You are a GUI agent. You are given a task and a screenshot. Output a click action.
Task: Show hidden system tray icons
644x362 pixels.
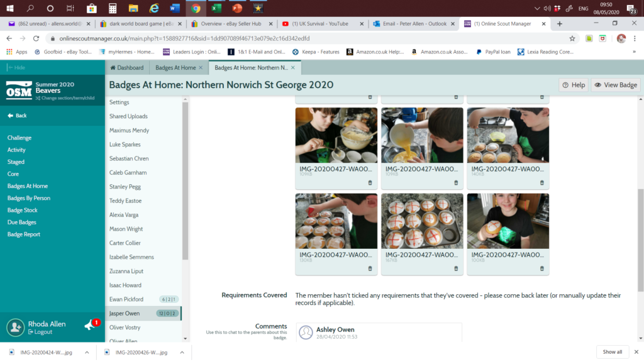(537, 8)
